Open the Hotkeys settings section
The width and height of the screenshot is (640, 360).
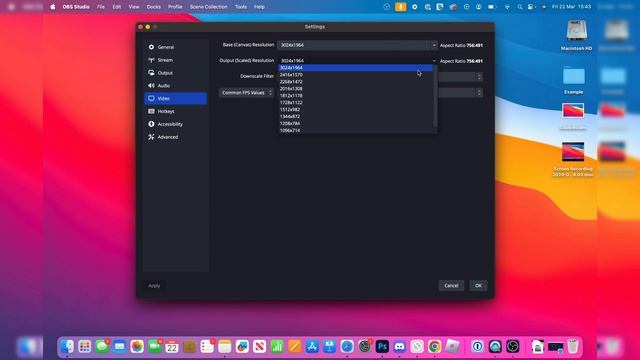pos(176,111)
